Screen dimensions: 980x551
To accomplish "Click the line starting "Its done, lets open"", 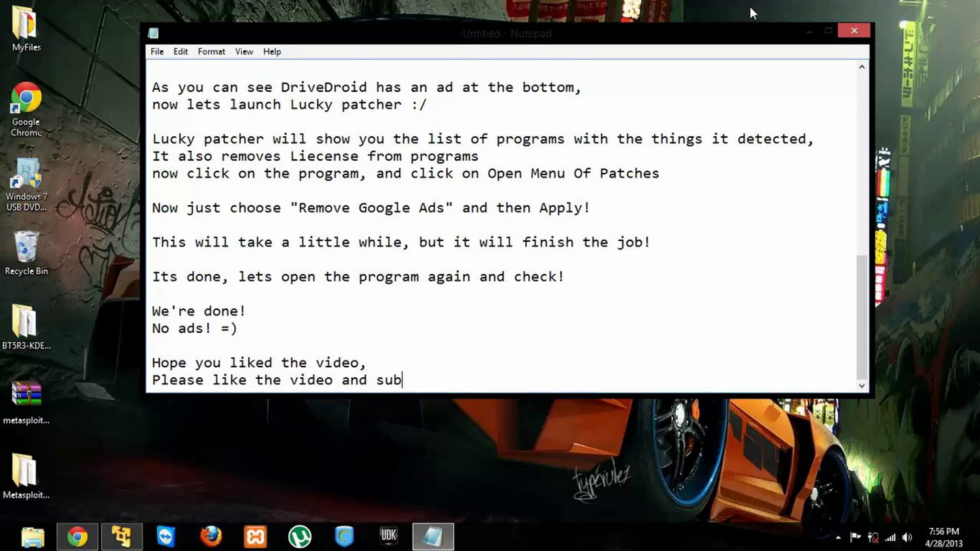I will tap(358, 277).
